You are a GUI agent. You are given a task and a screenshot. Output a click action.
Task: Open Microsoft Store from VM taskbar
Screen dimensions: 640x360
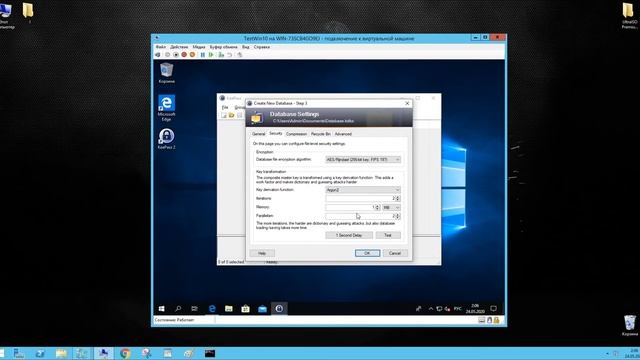(x=245, y=309)
